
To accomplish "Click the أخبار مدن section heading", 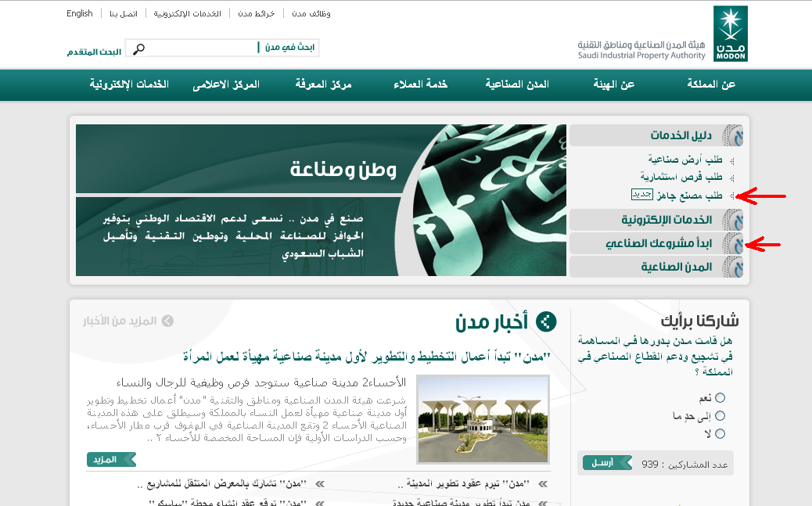I will coord(492,321).
